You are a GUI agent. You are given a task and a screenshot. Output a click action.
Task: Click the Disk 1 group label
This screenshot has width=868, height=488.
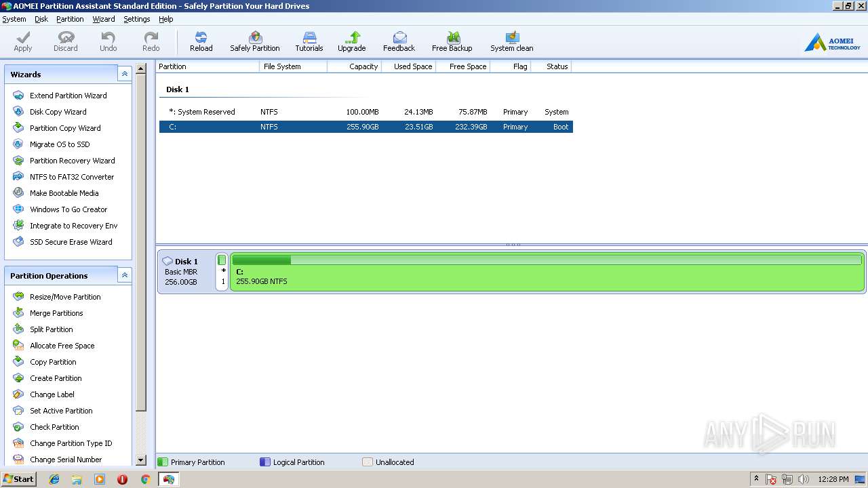click(x=178, y=89)
